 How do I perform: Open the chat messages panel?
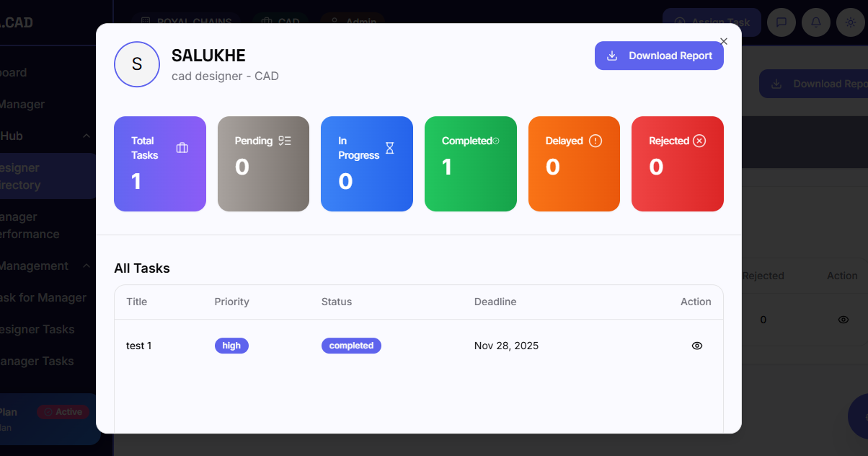(x=781, y=22)
